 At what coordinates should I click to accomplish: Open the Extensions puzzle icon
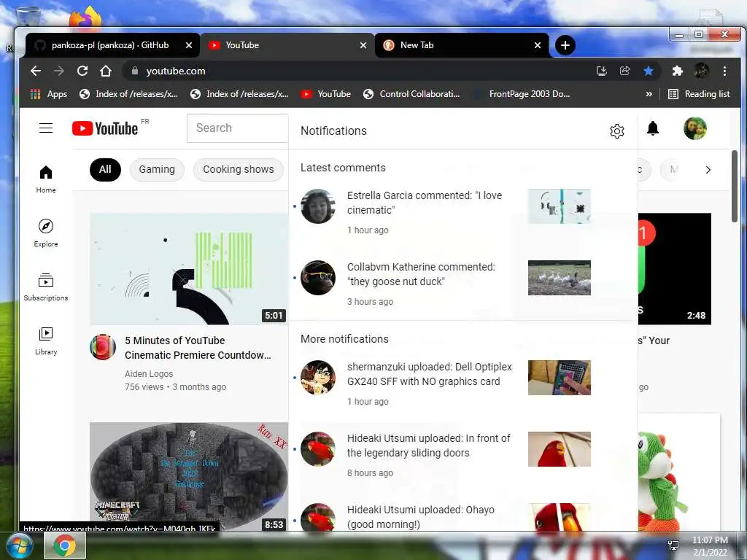(x=677, y=71)
